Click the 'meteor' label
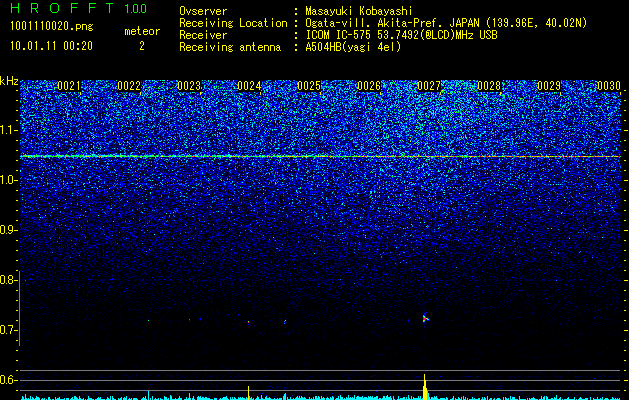Screen dimensions: 629x400 click(142, 31)
